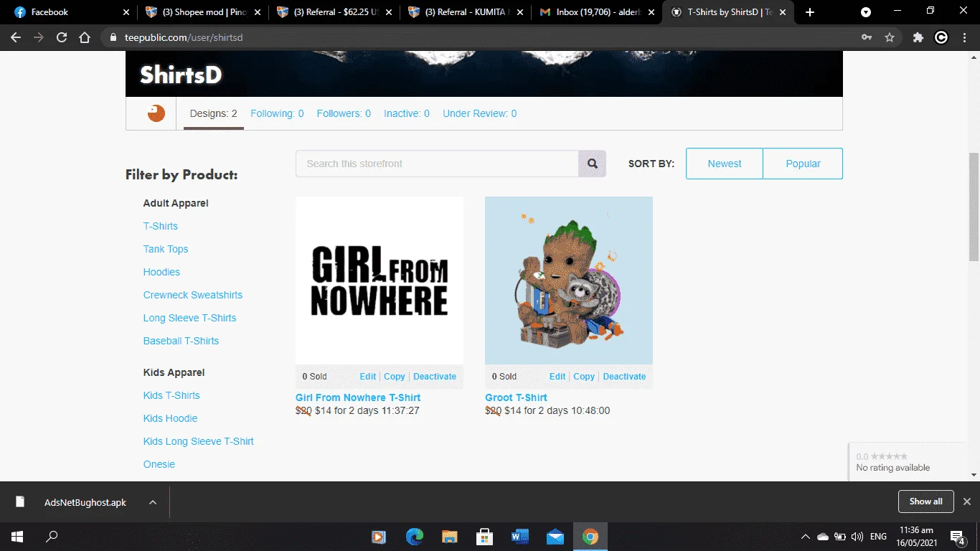Click the browser forward arrow
The width and height of the screenshot is (980, 551).
(x=39, y=38)
